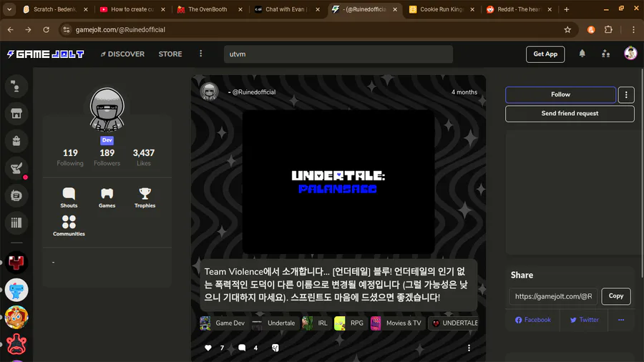The image size is (644, 362).
Task: Click the Game Dev community tag
Action: [223, 323]
